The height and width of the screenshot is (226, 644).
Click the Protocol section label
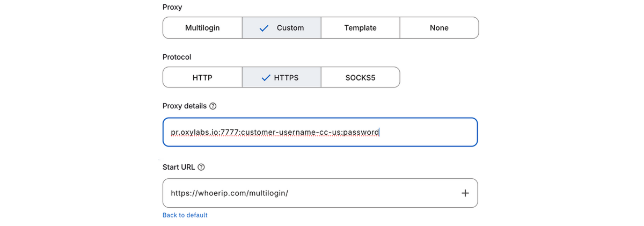177,57
